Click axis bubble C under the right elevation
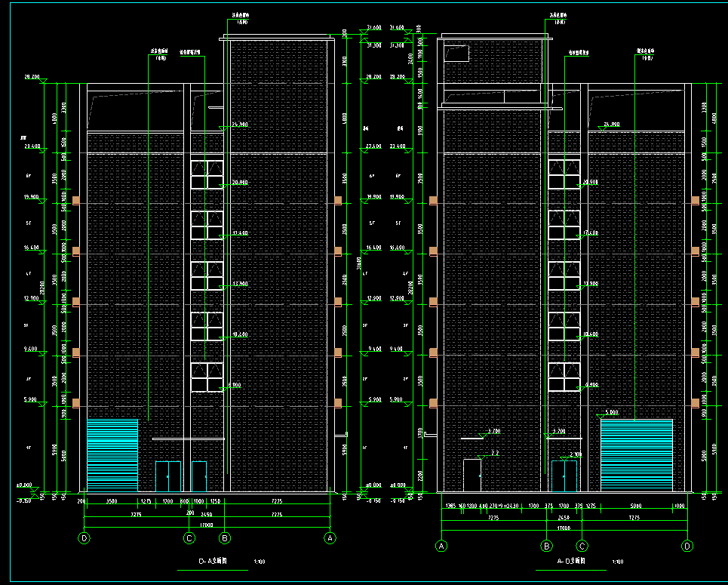Screen dimensions: 728x585 click(582, 545)
